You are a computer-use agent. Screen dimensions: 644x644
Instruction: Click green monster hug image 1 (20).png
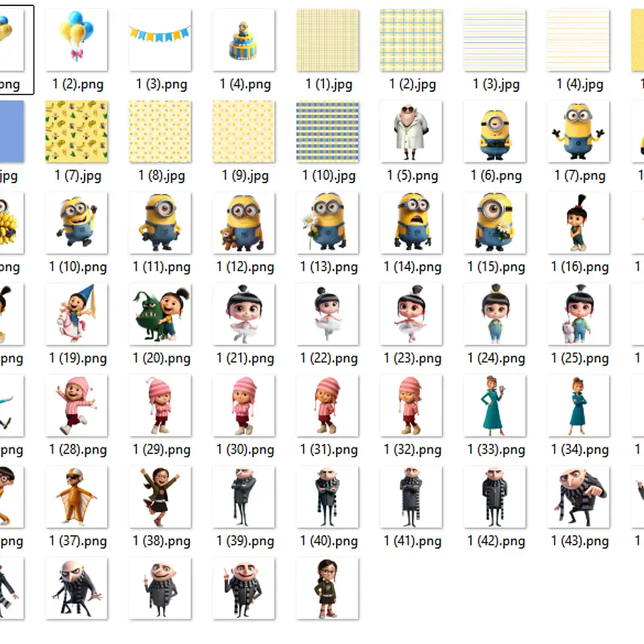click(160, 314)
